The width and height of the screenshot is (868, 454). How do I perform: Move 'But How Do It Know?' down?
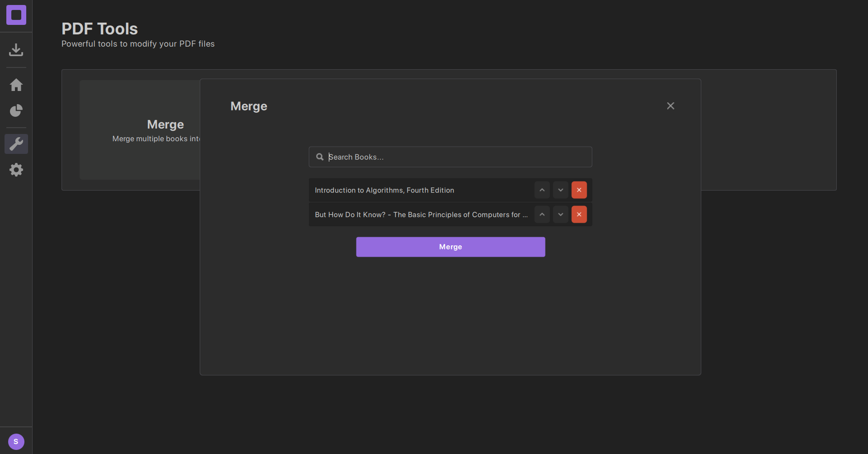(560, 215)
